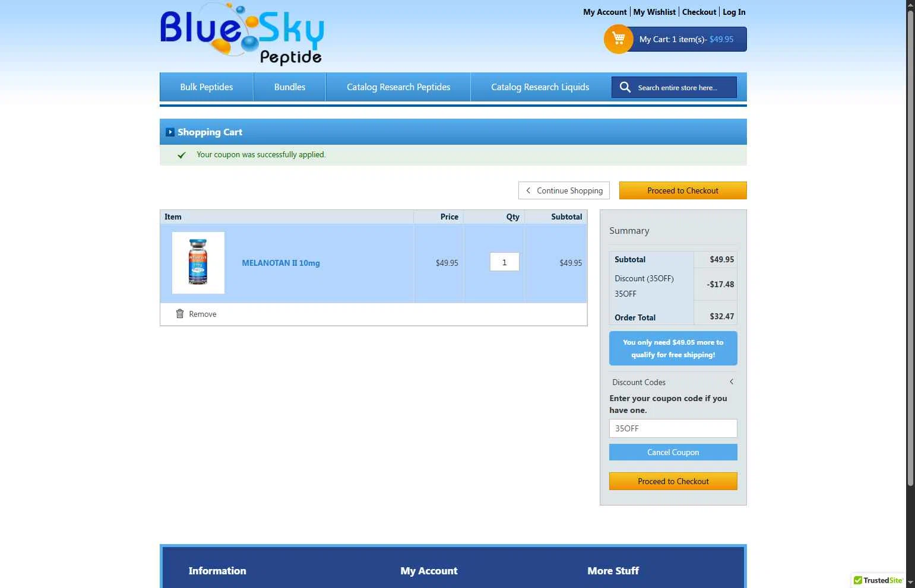Open the Bundles menu
Viewport: 915px width, 588px height.
(x=290, y=87)
